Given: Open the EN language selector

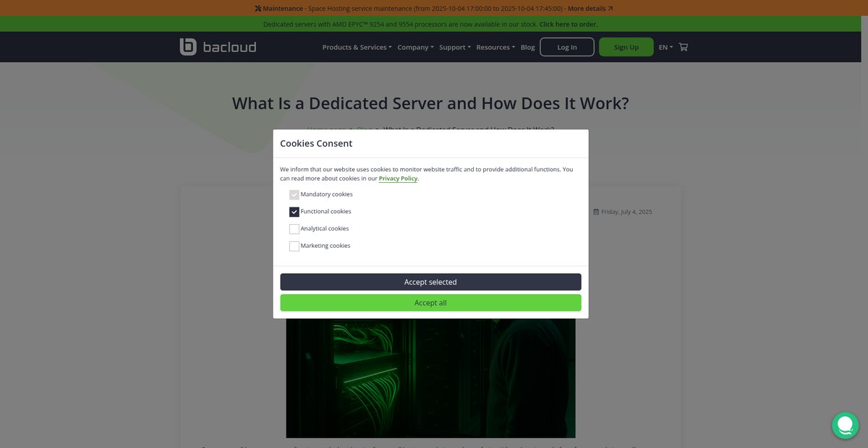Looking at the screenshot, I should 665,47.
